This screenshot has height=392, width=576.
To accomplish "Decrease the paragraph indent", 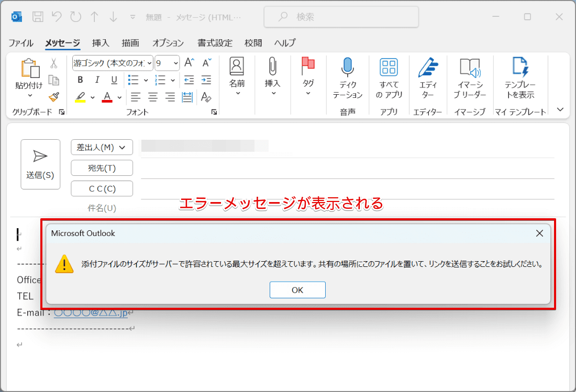I will (x=189, y=80).
